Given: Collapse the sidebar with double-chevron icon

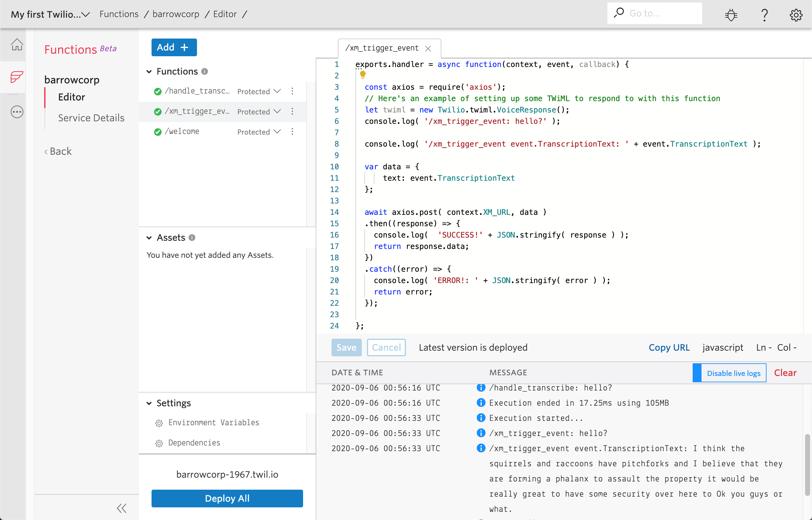Looking at the screenshot, I should pos(122,508).
